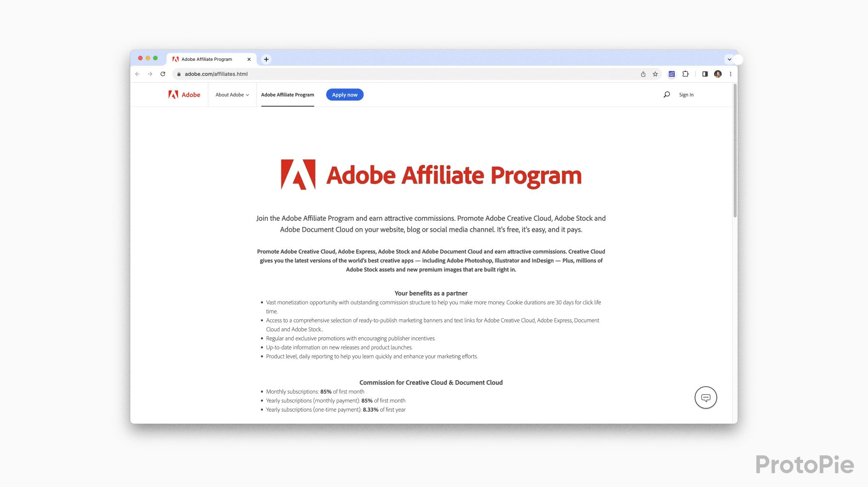
Task: Click the share icon in the address bar
Action: coord(643,74)
